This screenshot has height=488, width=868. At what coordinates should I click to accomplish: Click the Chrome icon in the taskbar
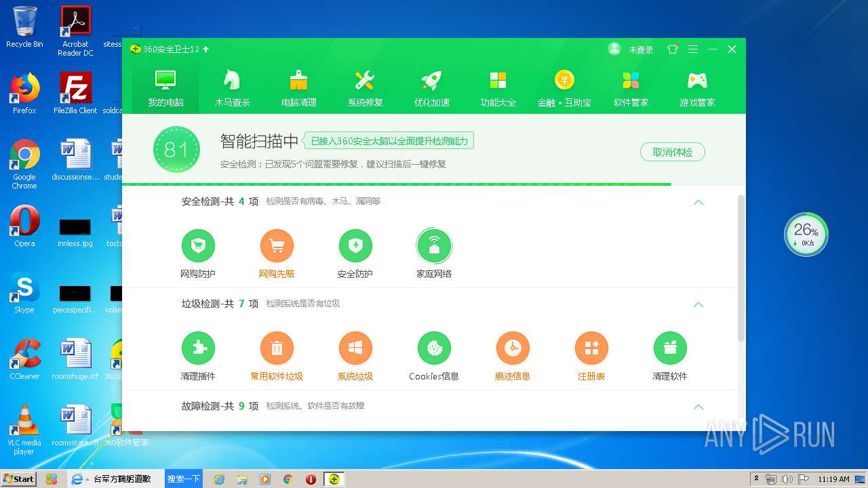288,479
